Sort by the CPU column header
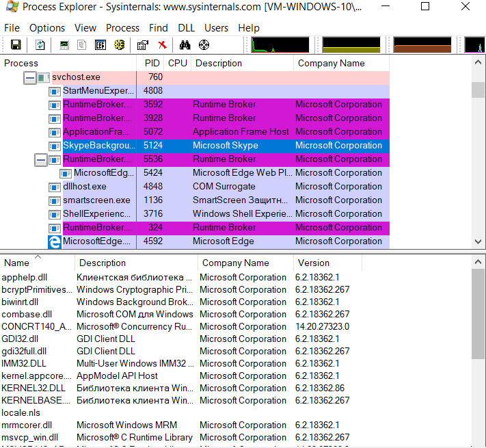 178,63
